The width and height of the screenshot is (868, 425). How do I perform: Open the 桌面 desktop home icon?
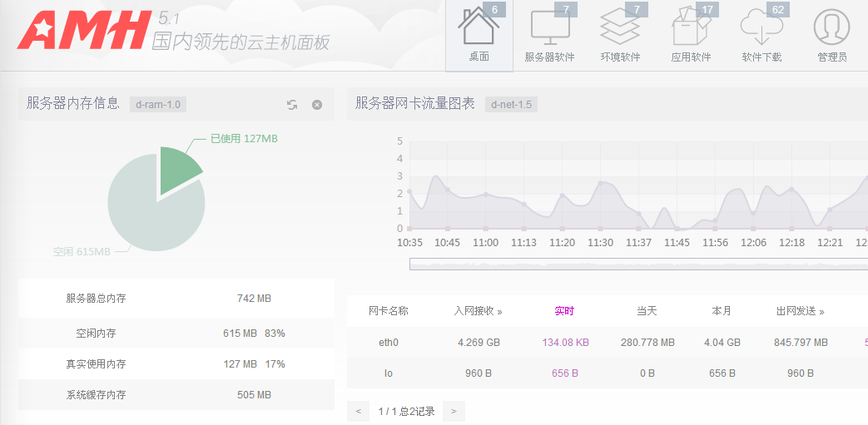pos(479,33)
